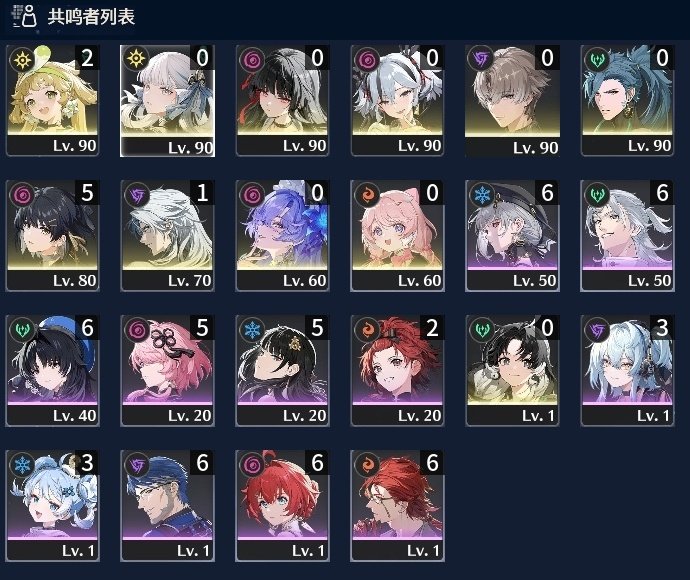Click the Glacio icon on the blue bun-haired Lv. 1 card
690x580 pixels.
tap(22, 464)
